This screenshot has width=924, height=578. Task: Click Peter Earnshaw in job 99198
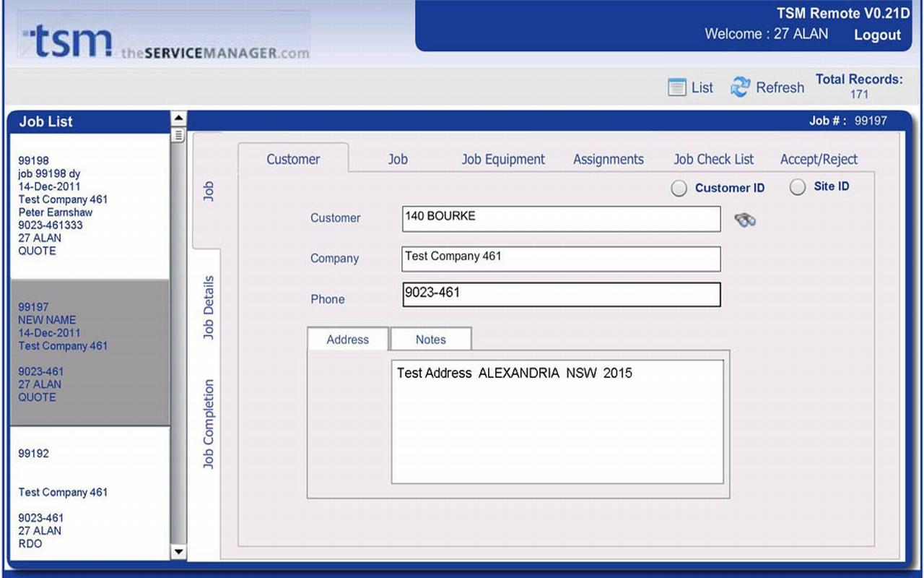(56, 212)
